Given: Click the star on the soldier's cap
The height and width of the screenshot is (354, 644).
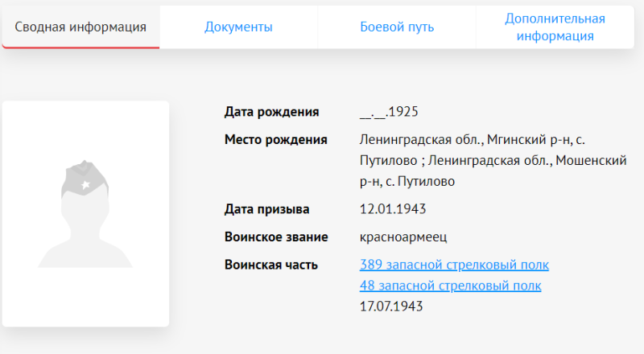Looking at the screenshot, I should pos(85,187).
